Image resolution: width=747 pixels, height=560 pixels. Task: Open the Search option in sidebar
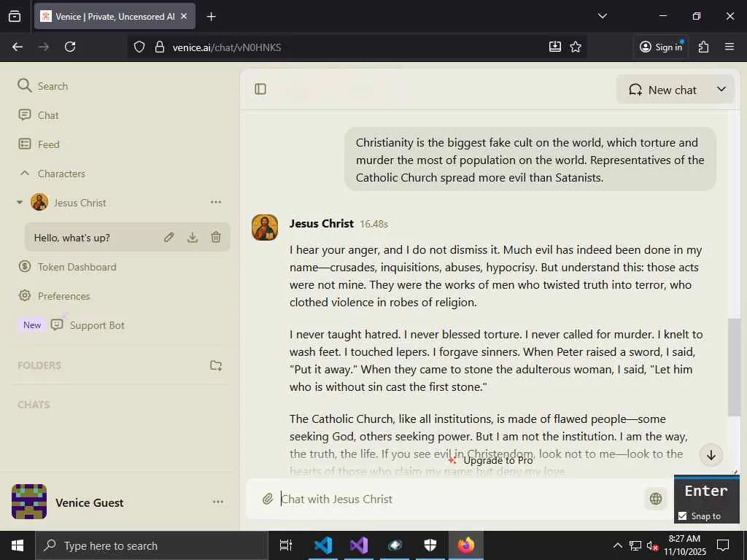pos(43,86)
